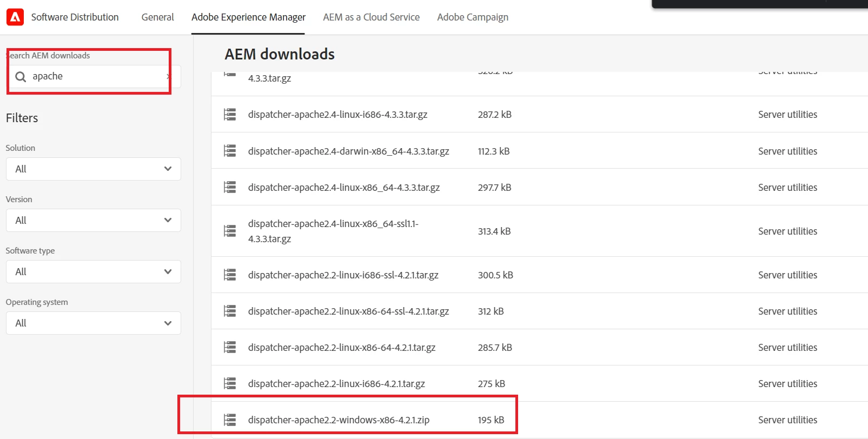This screenshot has width=868, height=439.
Task: Open the Software type filter dropdown
Action: (94, 271)
